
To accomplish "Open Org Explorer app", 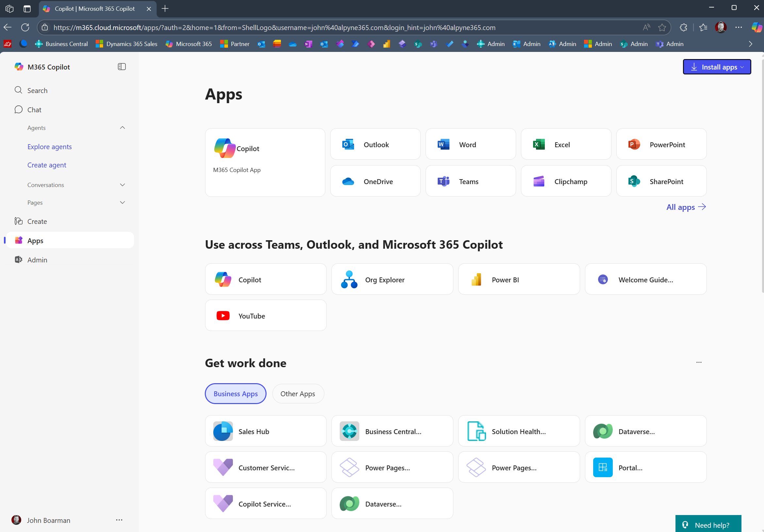I will pos(392,279).
